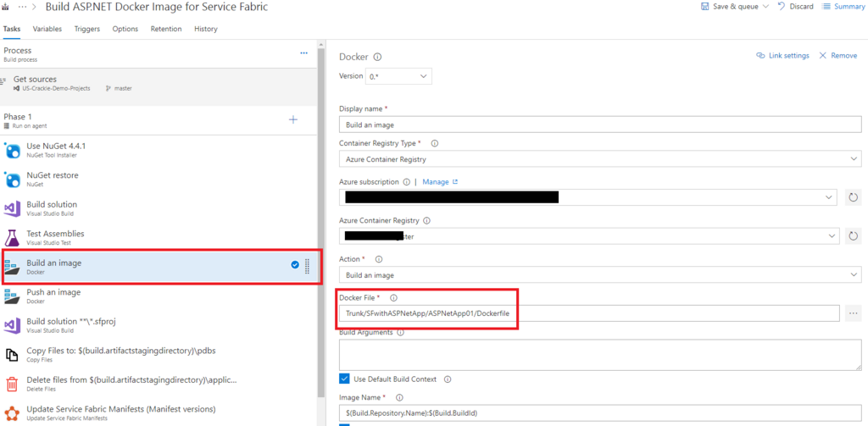868x426 pixels.
Task: Add a task to Phase 1
Action: (293, 119)
